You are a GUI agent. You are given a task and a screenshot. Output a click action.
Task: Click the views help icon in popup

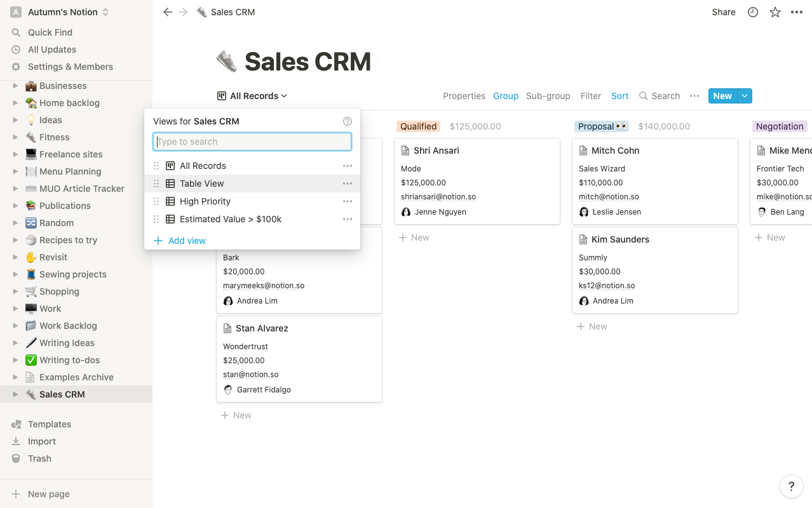coord(347,121)
